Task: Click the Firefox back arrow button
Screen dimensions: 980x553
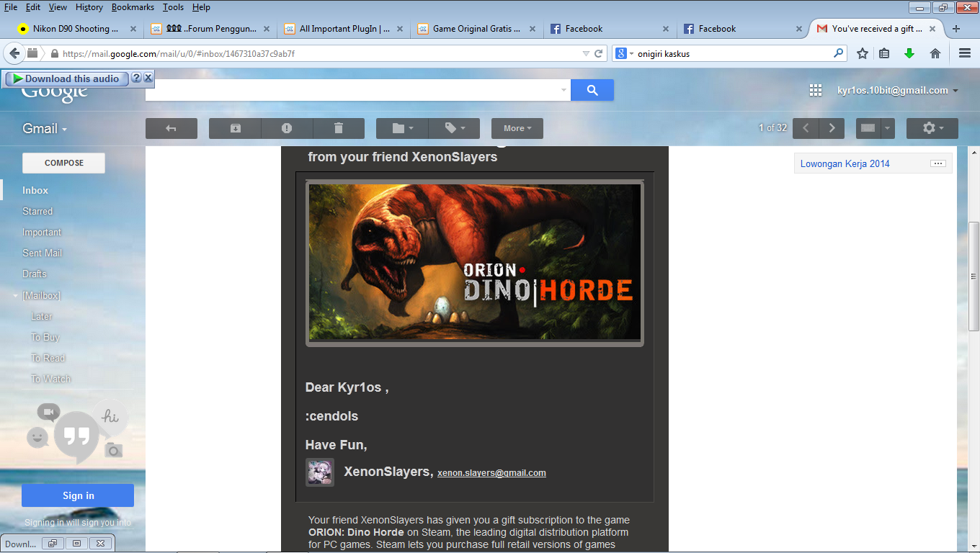Action: (14, 53)
